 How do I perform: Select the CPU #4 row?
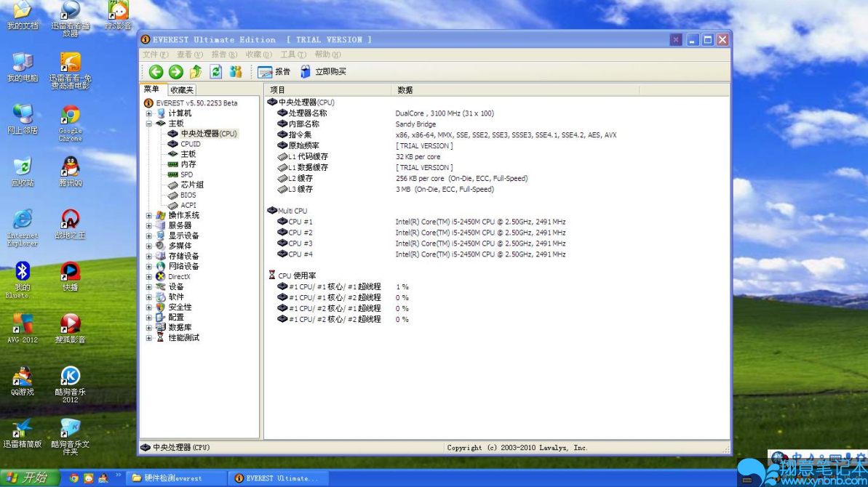pyautogui.click(x=421, y=254)
